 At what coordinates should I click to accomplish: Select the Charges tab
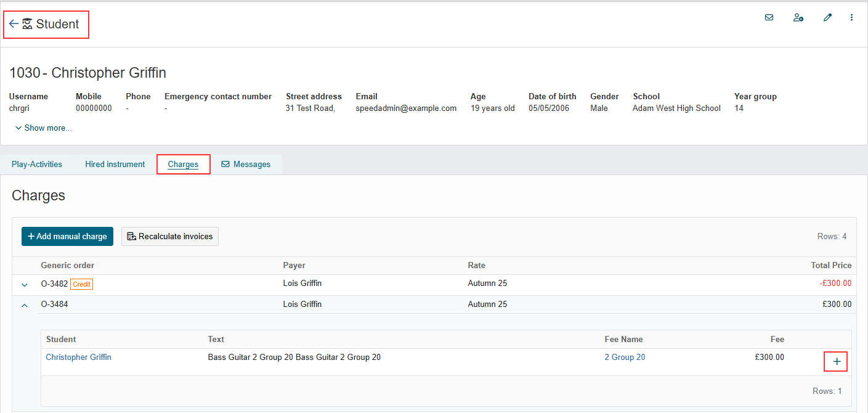coord(183,164)
